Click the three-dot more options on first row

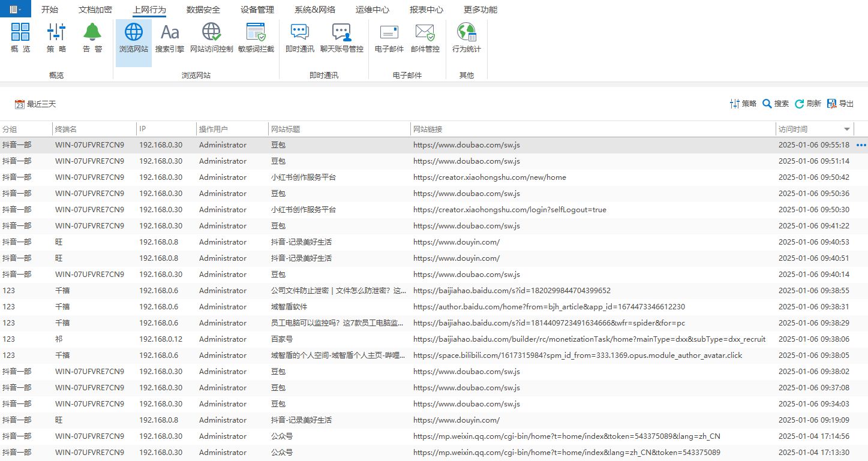tap(861, 145)
